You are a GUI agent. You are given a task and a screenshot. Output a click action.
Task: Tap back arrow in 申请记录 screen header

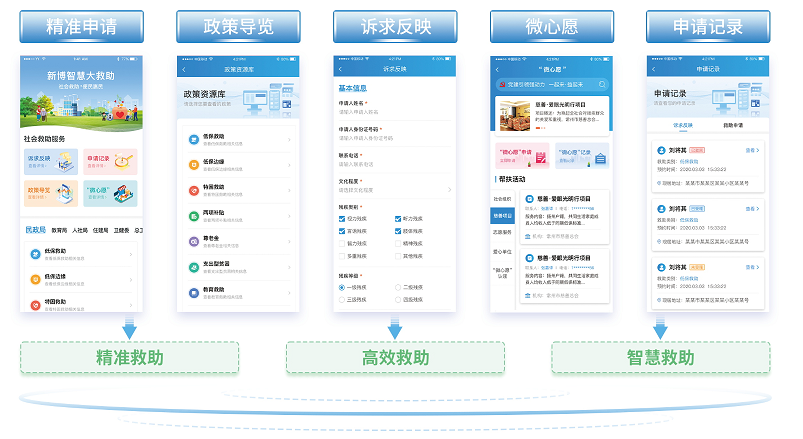654,69
